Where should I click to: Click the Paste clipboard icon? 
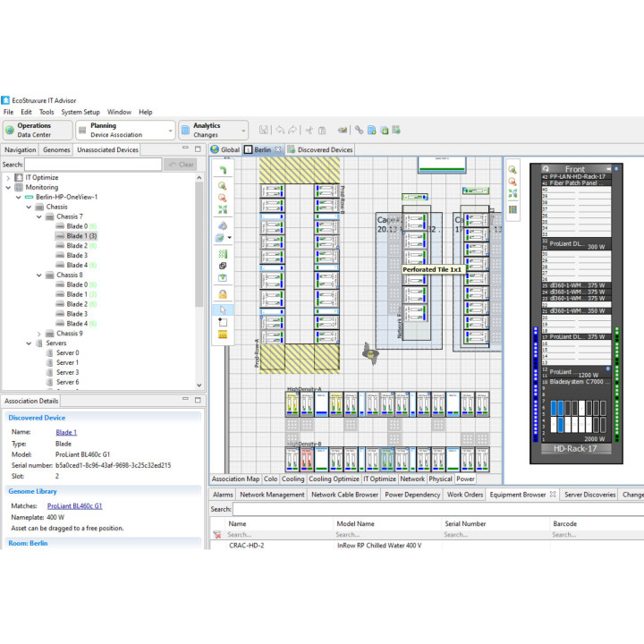[x=322, y=131]
